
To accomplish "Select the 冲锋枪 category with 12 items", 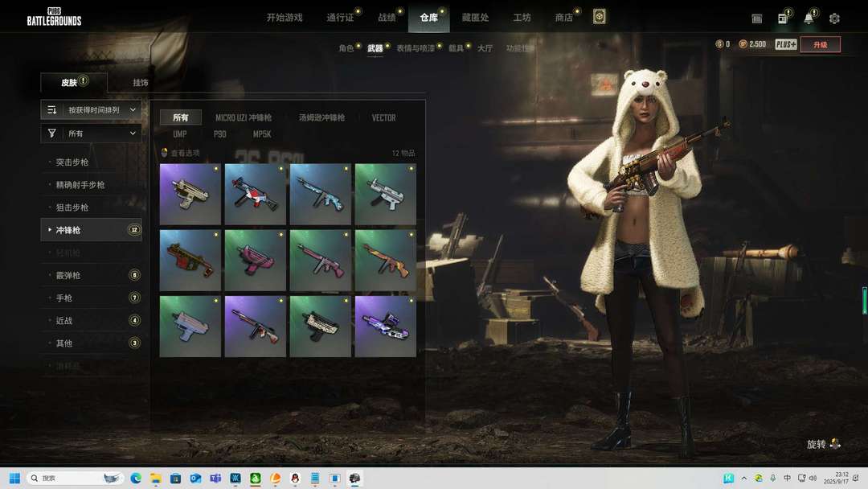I will tap(92, 230).
